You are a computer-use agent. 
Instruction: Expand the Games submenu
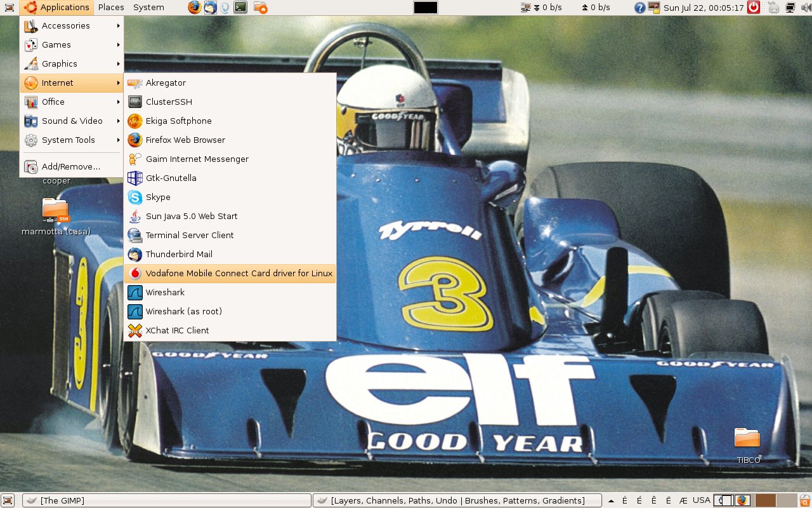[72, 44]
